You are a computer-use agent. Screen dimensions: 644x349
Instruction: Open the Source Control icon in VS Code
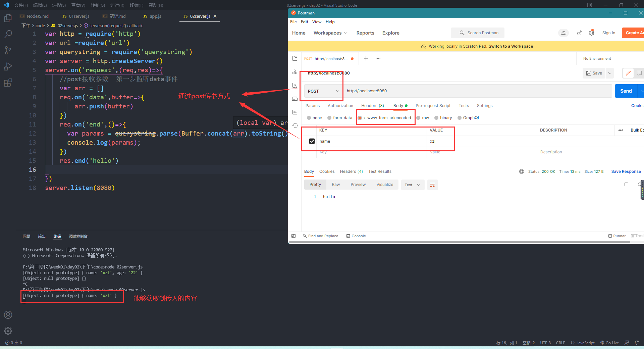click(8, 50)
